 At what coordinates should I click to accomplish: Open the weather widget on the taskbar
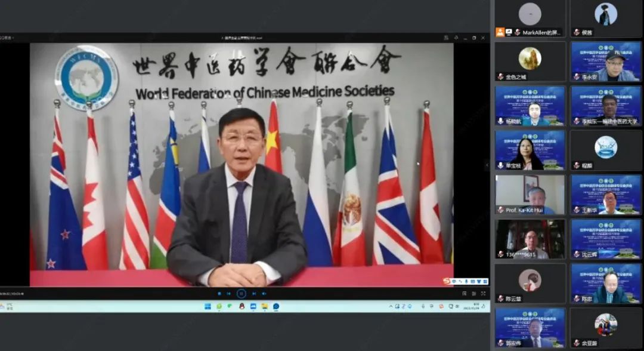pos(7,306)
